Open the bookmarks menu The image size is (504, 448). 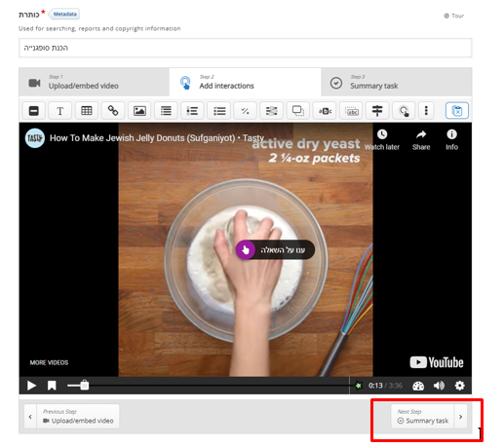point(52,386)
